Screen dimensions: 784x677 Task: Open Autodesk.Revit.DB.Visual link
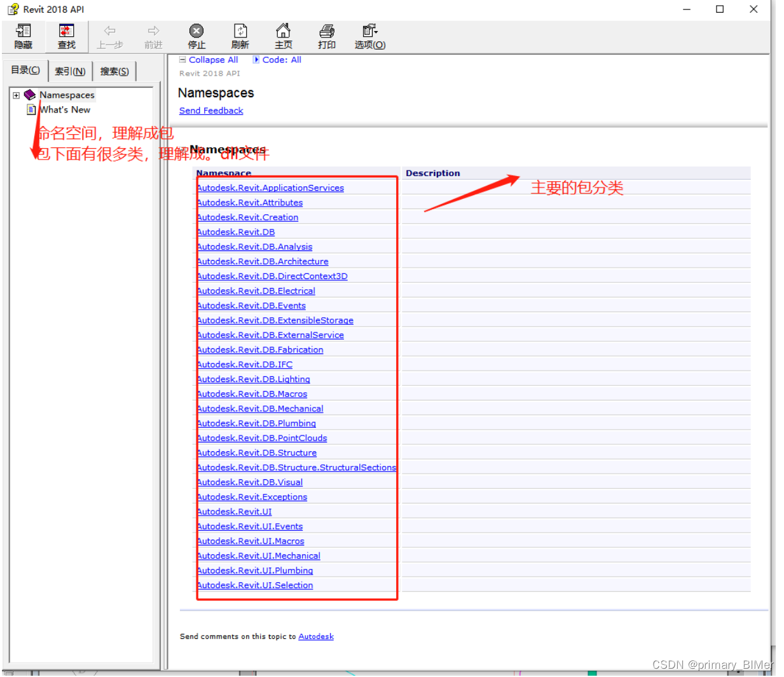(x=250, y=482)
